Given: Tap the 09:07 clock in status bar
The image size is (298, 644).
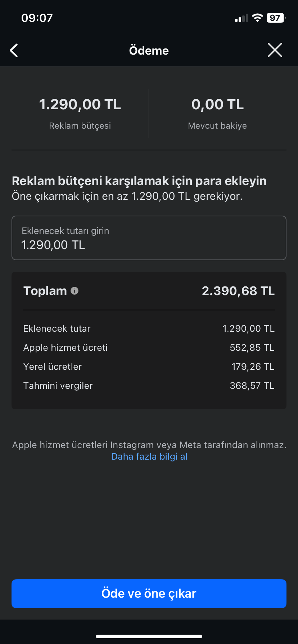Looking at the screenshot, I should [37, 18].
